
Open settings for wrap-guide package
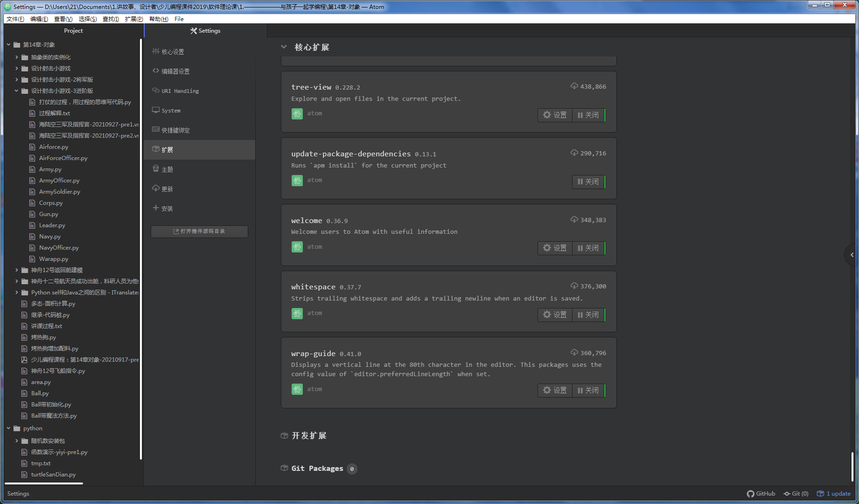(x=555, y=391)
